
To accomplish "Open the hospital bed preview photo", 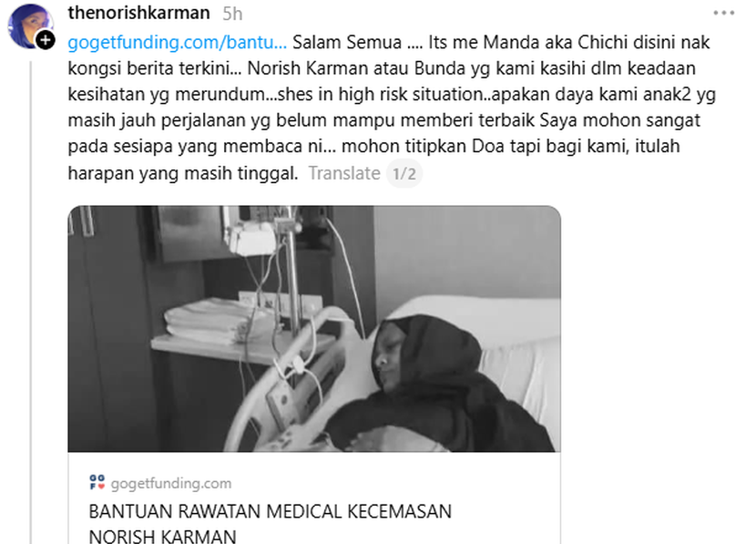I will pyautogui.click(x=314, y=329).
